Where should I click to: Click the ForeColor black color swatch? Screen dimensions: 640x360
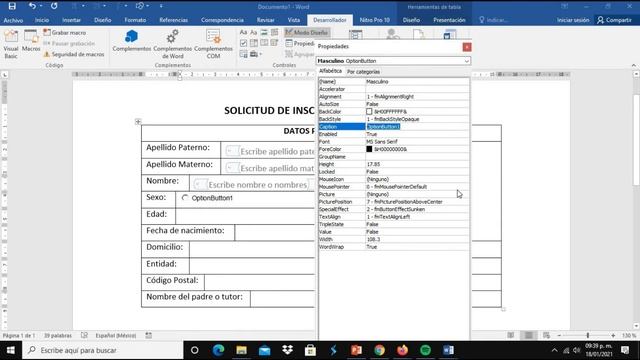click(x=369, y=149)
